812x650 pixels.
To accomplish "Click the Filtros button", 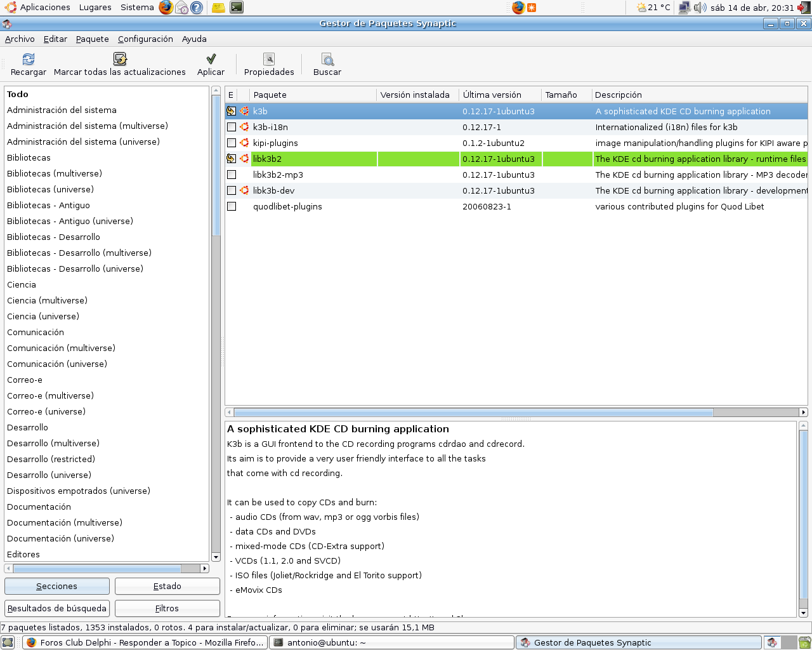I will (x=167, y=609).
